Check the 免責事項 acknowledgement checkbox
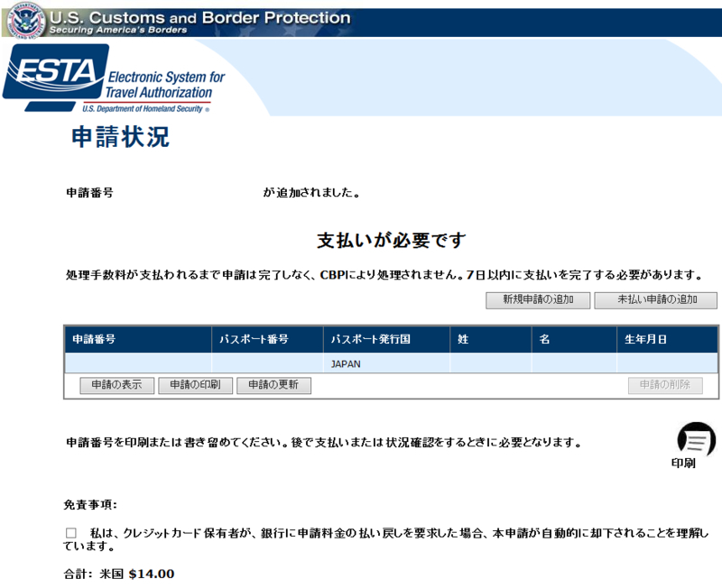 pos(71,533)
